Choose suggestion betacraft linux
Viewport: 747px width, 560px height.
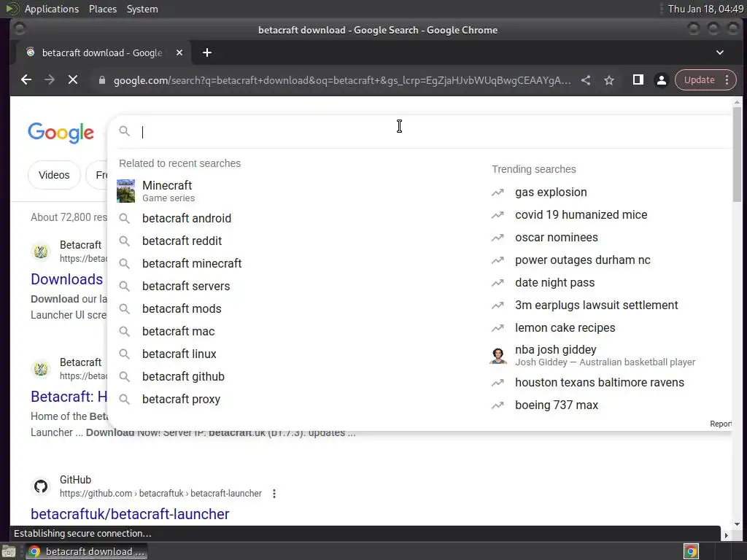click(179, 354)
